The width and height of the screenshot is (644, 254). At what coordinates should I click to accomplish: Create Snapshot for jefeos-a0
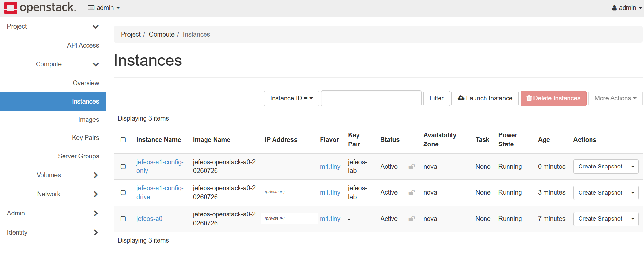point(600,219)
